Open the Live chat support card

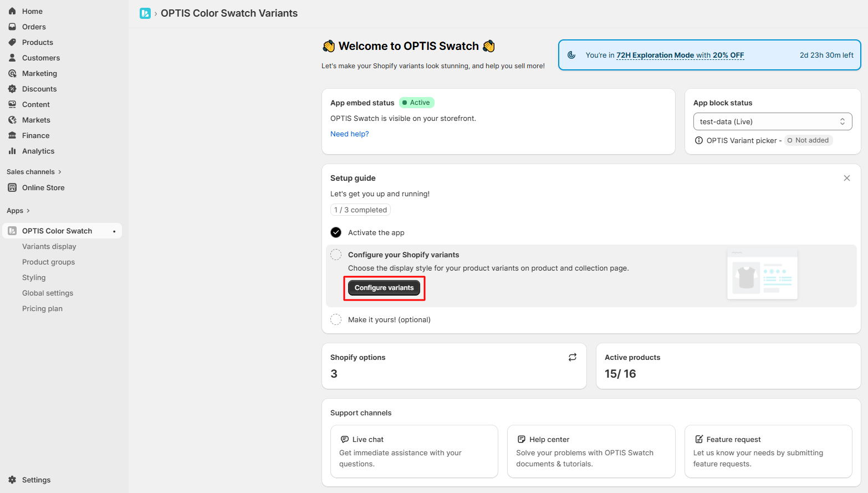414,451
